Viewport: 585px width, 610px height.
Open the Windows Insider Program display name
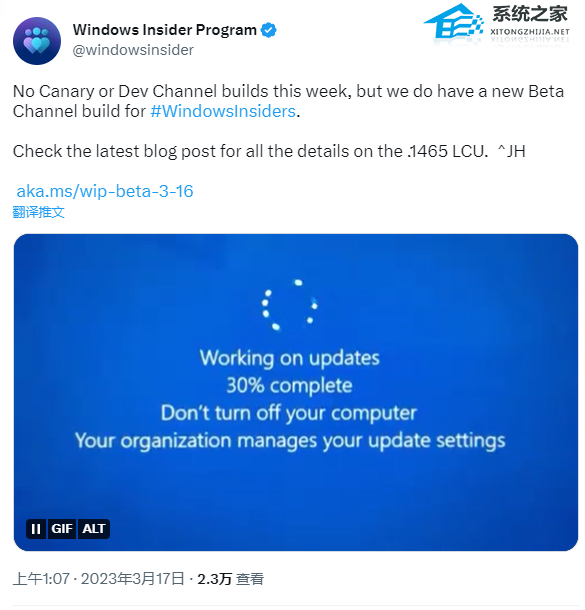(x=165, y=30)
